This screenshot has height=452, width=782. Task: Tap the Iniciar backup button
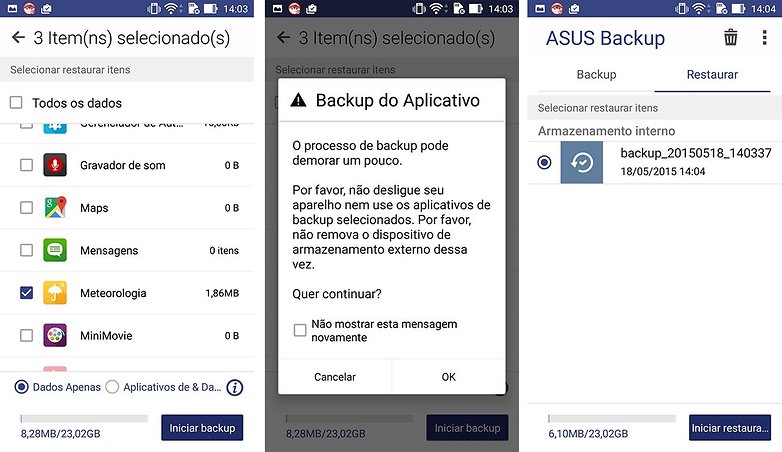click(202, 428)
